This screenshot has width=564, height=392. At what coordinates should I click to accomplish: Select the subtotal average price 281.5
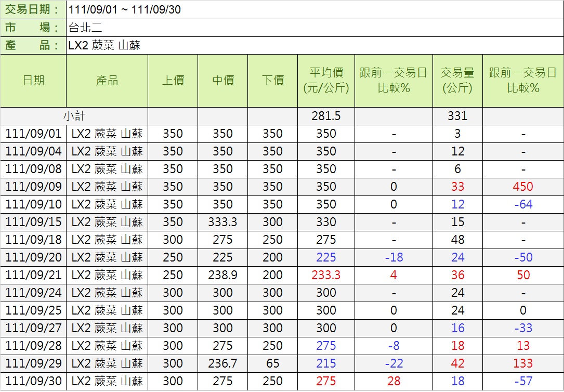326,116
